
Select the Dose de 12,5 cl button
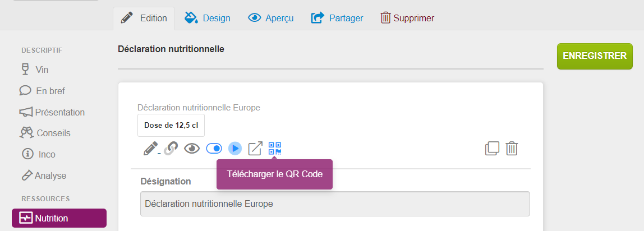171,126
